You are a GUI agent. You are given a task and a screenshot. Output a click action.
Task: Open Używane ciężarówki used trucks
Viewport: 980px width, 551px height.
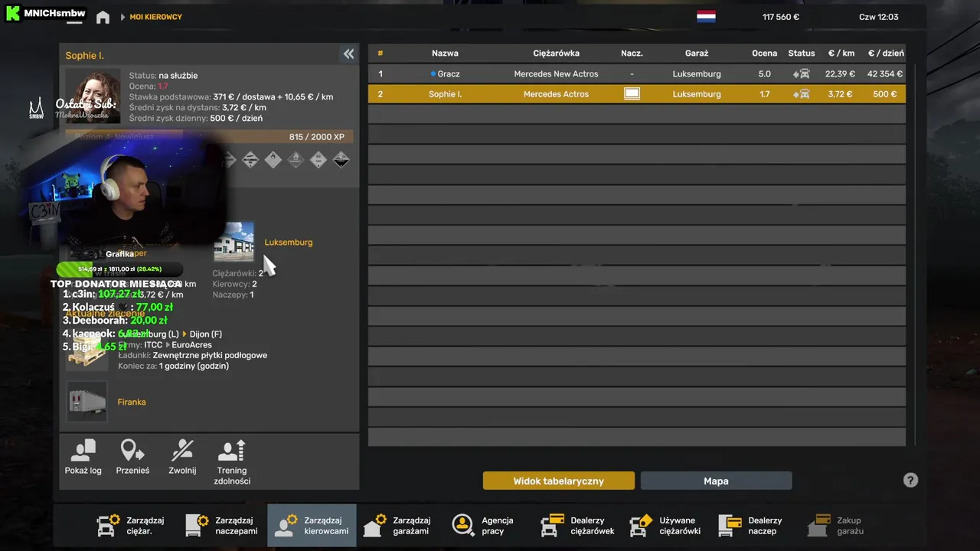point(665,525)
